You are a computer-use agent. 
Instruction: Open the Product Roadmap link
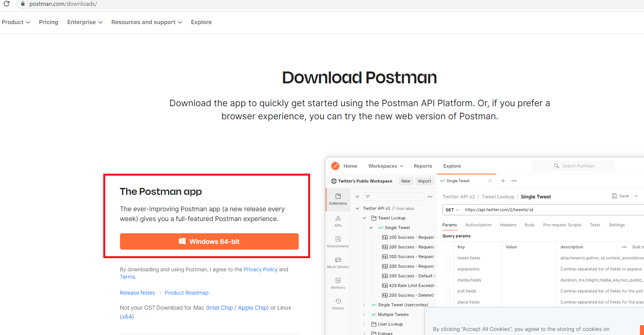point(187,293)
